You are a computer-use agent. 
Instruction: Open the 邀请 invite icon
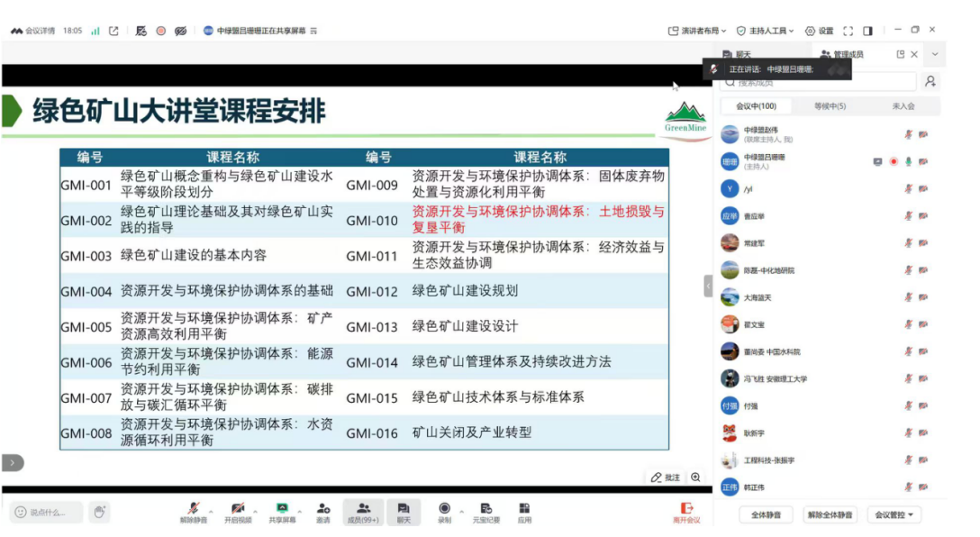coord(322,510)
